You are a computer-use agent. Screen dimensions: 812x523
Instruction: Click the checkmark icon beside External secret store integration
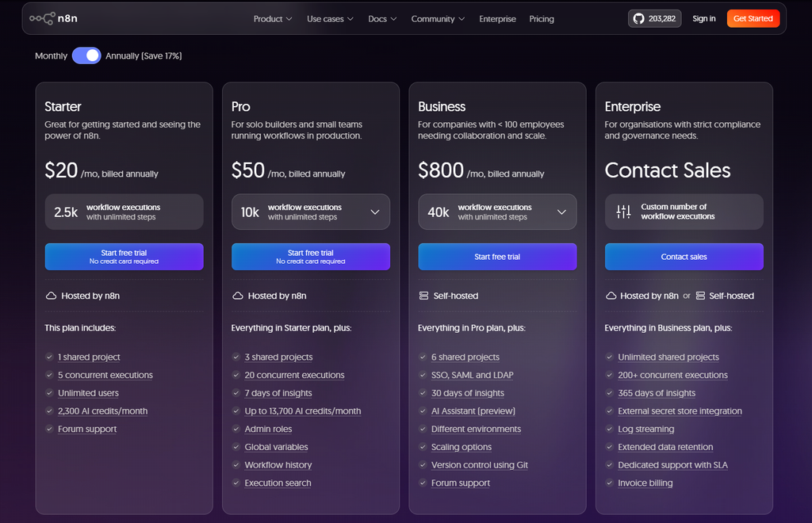pyautogui.click(x=610, y=410)
